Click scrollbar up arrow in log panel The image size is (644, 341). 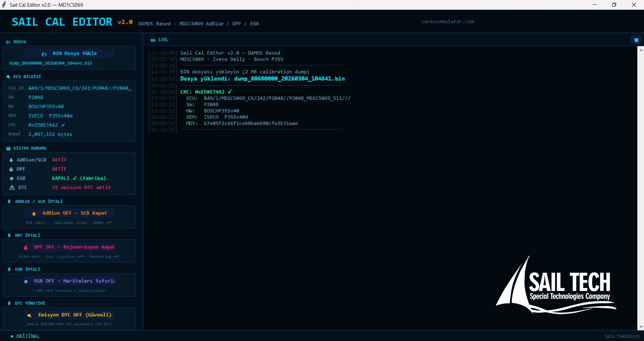(641, 50)
